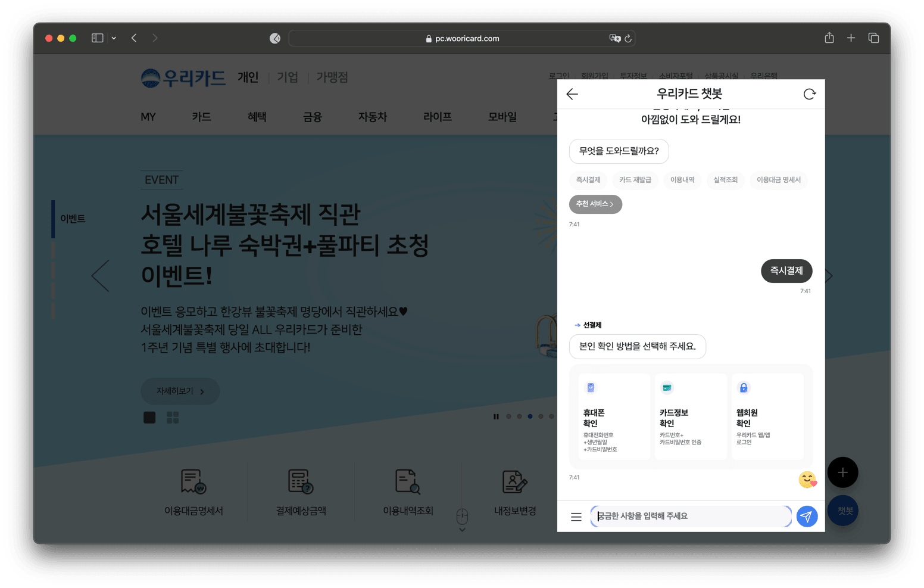Go to previous event banner
The image size is (924, 588).
101,276
